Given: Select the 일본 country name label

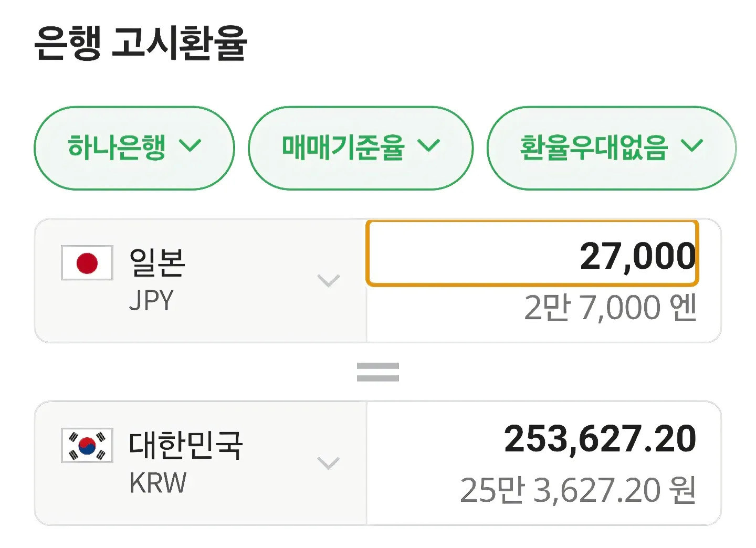Looking at the screenshot, I should pos(157,262).
